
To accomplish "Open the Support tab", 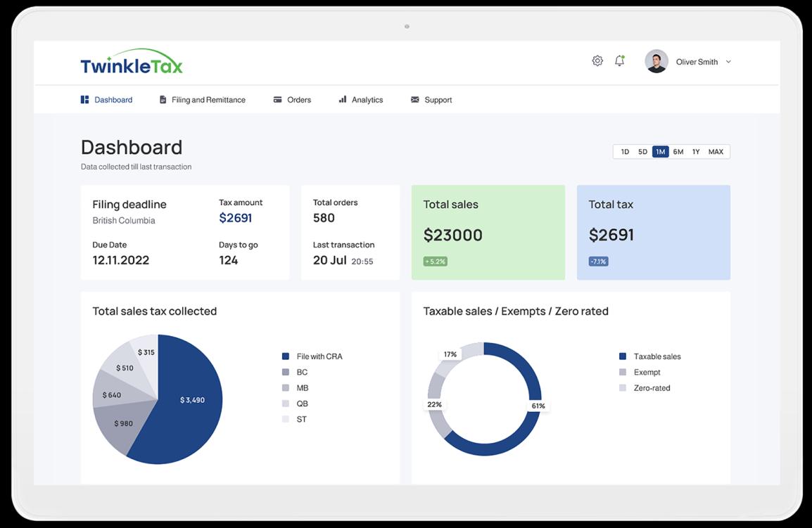I will 431,99.
